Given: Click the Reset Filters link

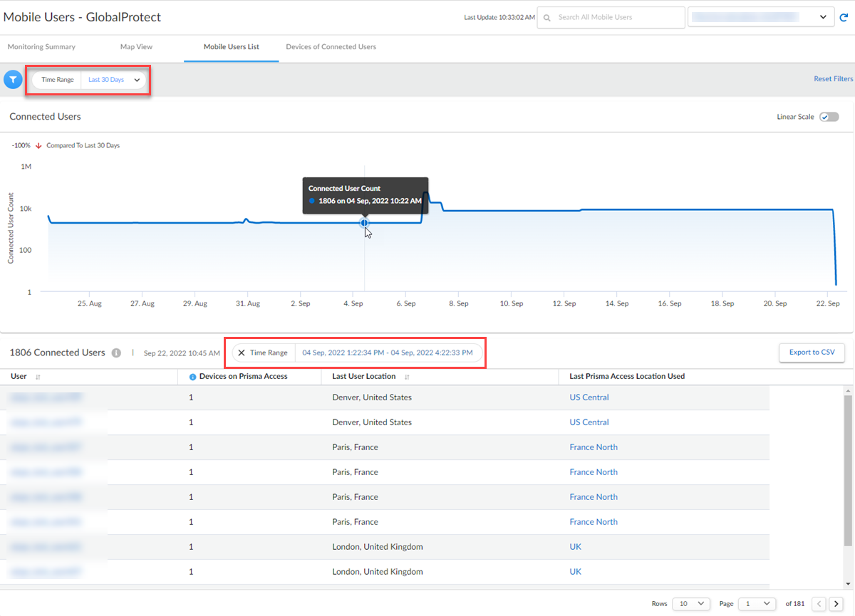Looking at the screenshot, I should (833, 79).
